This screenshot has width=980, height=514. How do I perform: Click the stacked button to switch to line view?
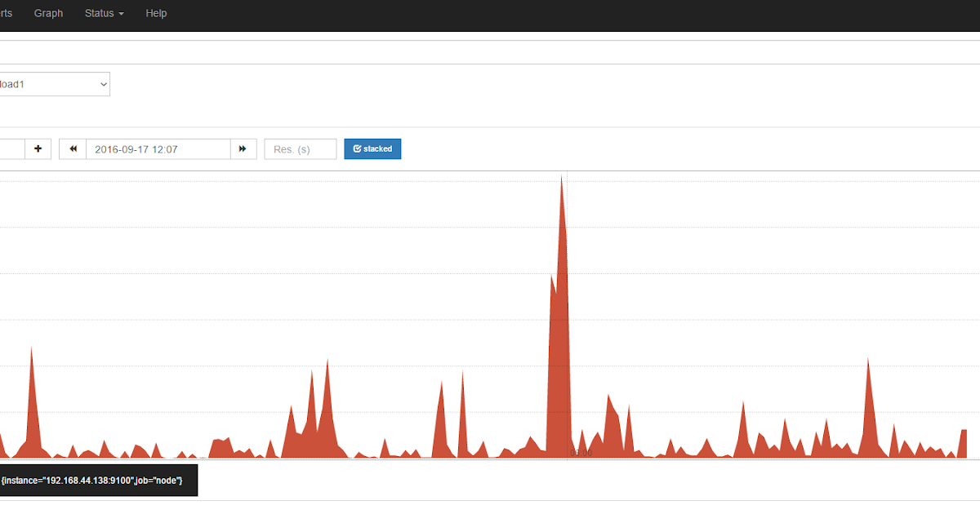(372, 148)
